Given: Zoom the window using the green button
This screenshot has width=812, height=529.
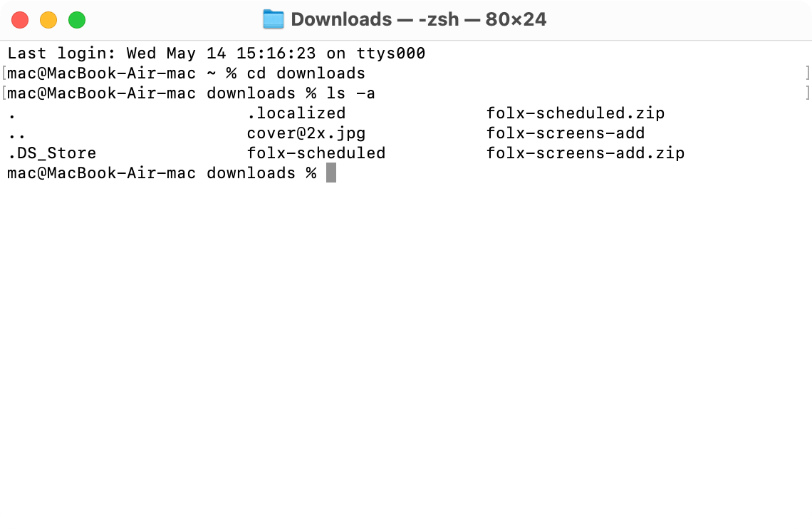Looking at the screenshot, I should tap(77, 20).
